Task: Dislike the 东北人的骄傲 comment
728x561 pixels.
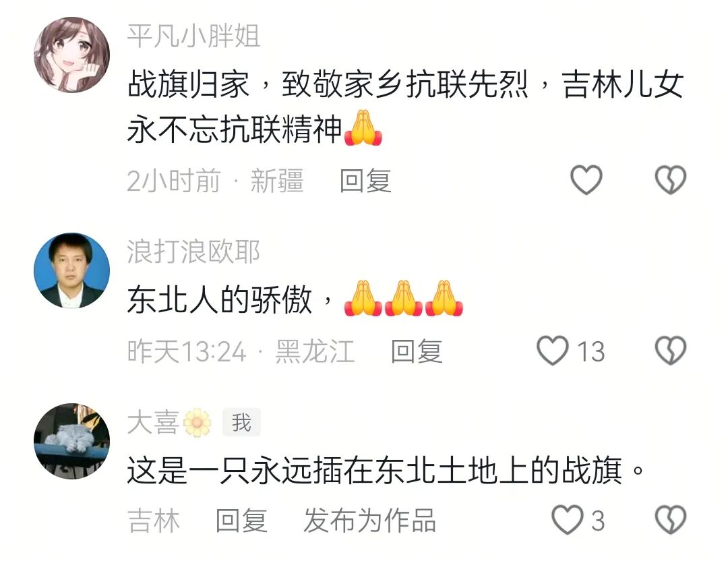Action: [x=671, y=351]
